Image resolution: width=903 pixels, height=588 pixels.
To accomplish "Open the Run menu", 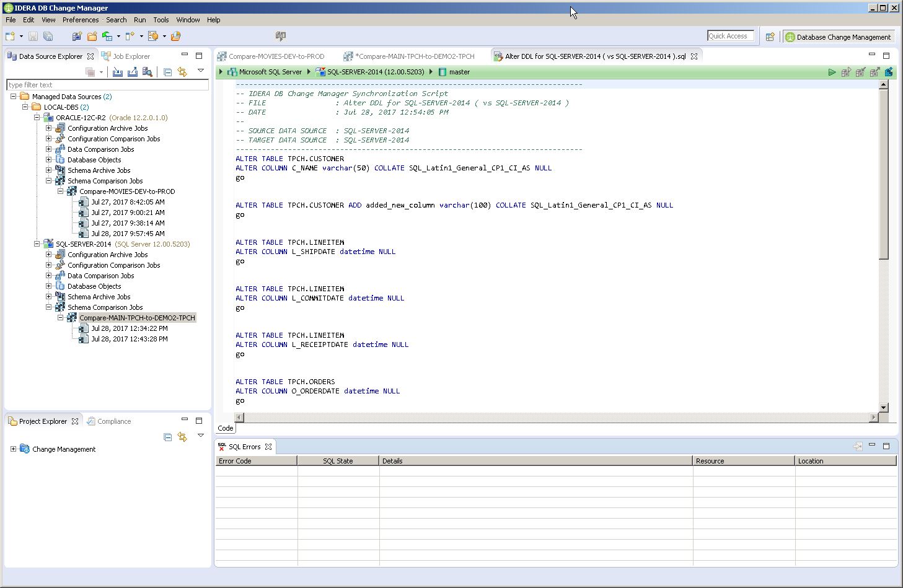I will (x=140, y=20).
